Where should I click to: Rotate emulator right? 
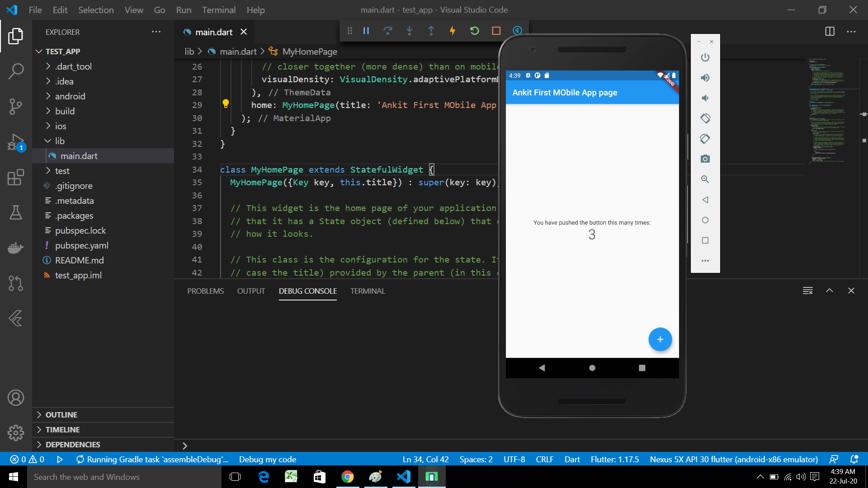pyautogui.click(x=705, y=139)
